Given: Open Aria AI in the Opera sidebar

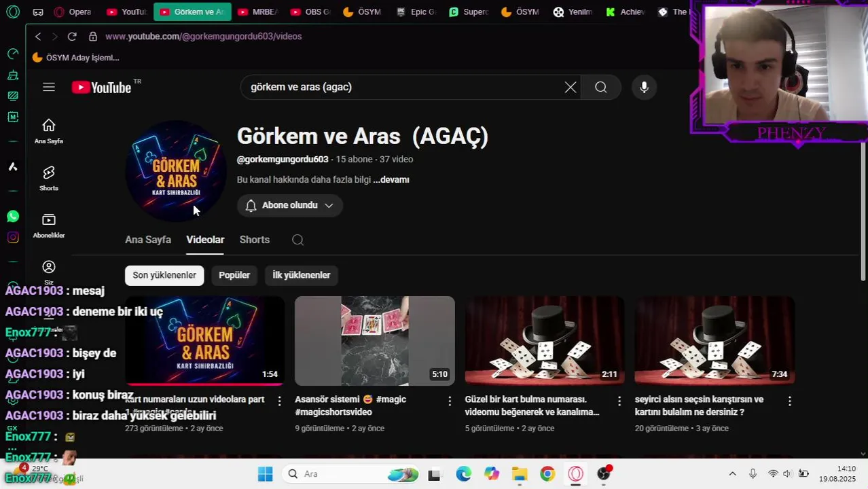Looking at the screenshot, I should pyautogui.click(x=13, y=166).
